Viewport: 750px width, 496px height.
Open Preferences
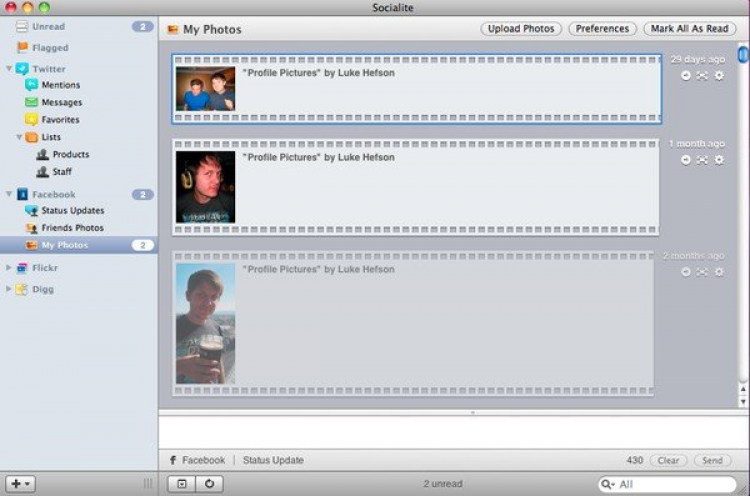tap(602, 29)
